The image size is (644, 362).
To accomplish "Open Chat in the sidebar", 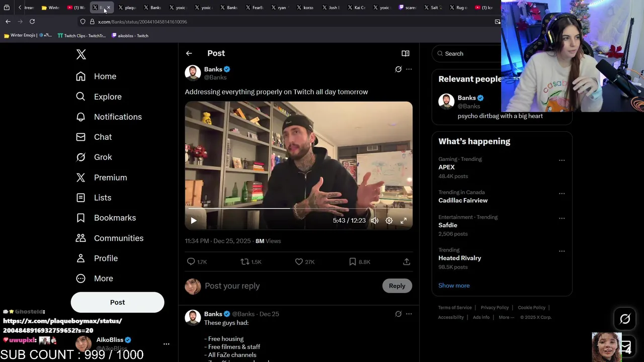I will pos(94,137).
